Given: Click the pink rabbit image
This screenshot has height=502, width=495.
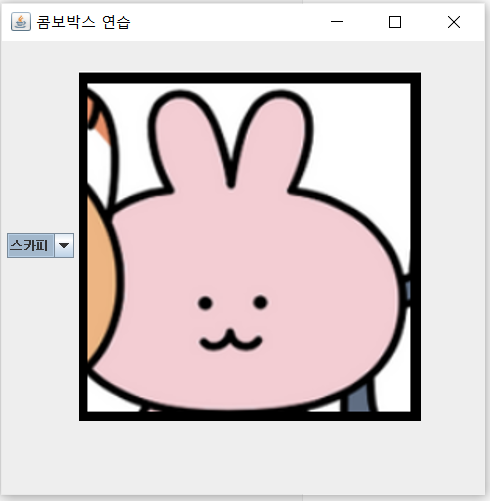Looking at the screenshot, I should [x=250, y=247].
